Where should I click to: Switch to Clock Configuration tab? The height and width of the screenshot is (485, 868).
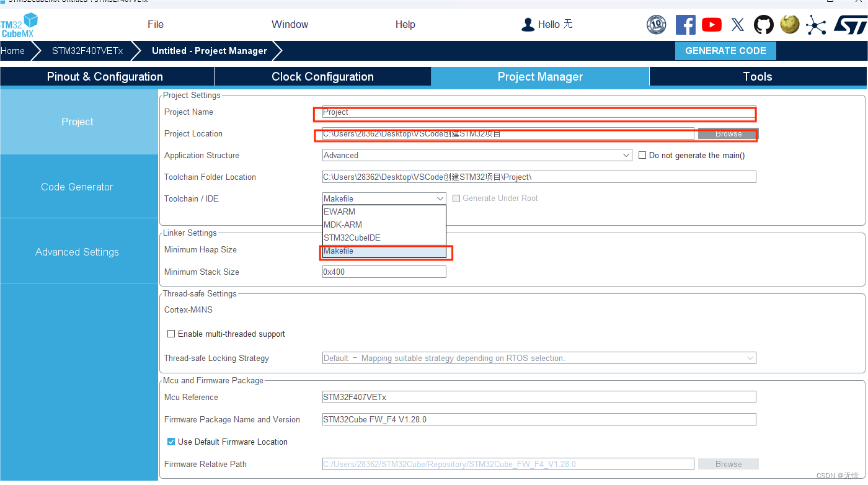tap(322, 77)
